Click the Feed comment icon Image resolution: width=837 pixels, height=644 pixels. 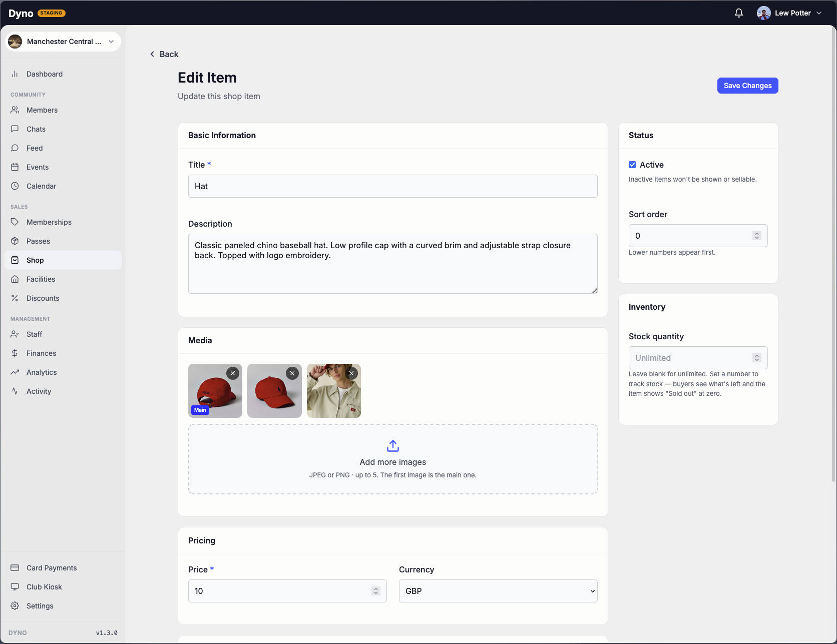(15, 148)
